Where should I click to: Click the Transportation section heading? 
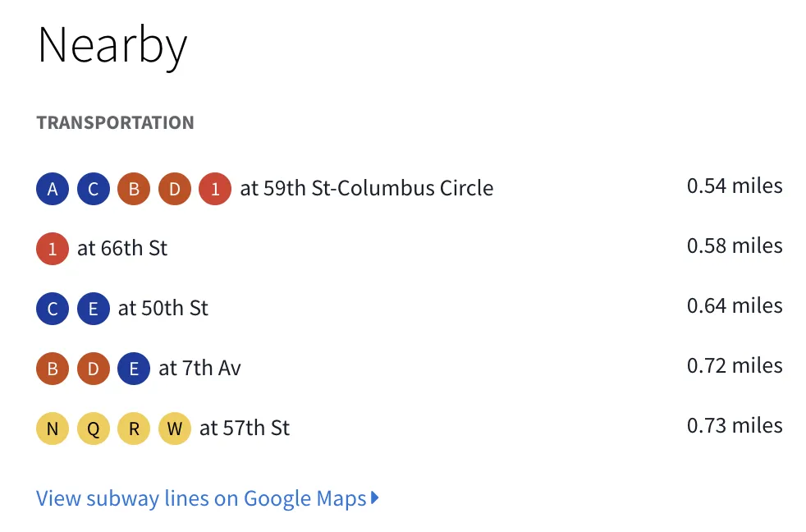click(115, 122)
